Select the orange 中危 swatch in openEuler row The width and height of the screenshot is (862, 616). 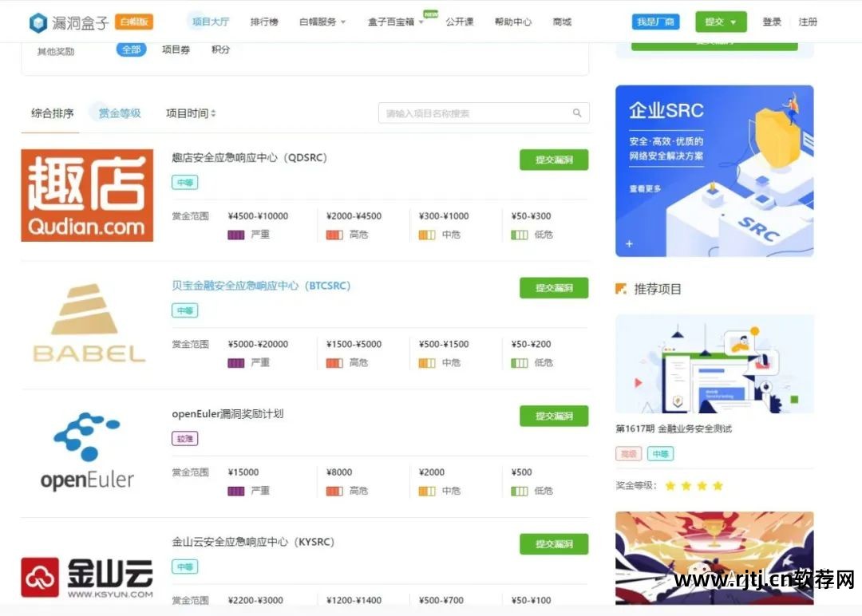click(x=426, y=492)
